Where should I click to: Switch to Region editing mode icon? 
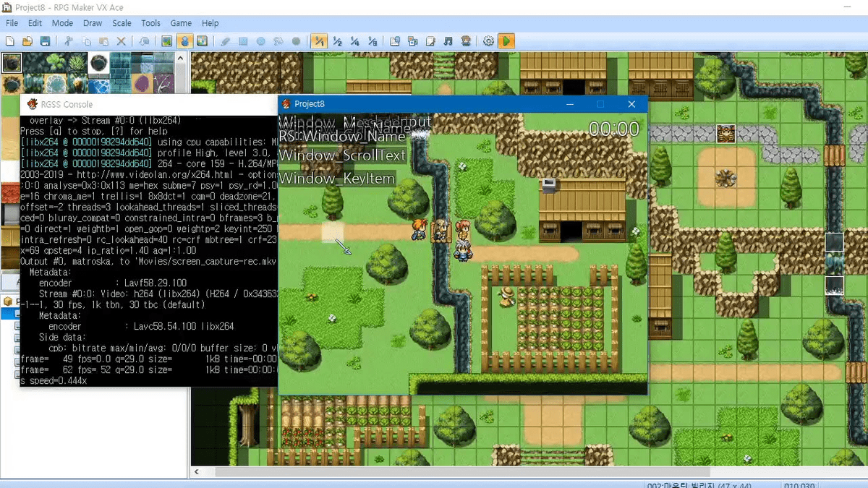202,41
